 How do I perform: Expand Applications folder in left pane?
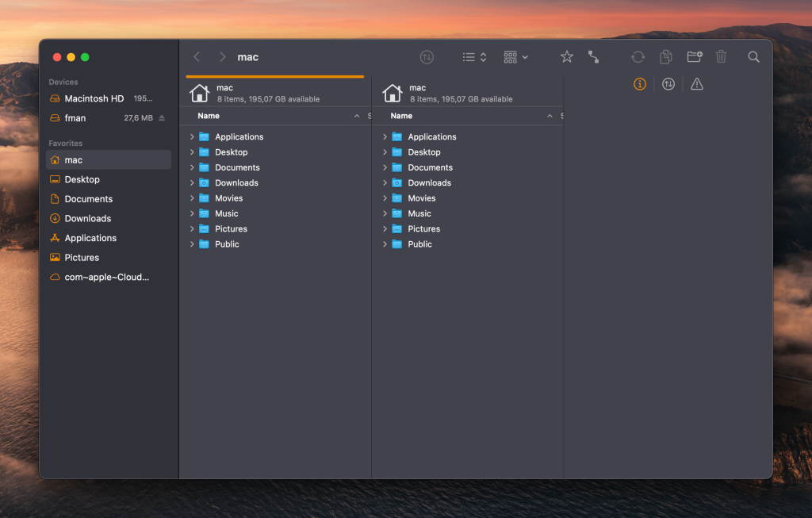pyautogui.click(x=192, y=137)
